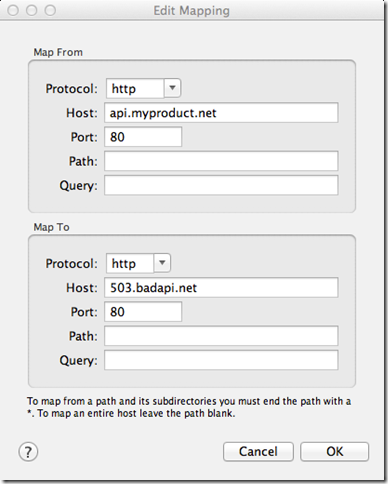Focus the Map From port field
This screenshot has width=388, height=484.
coord(143,137)
